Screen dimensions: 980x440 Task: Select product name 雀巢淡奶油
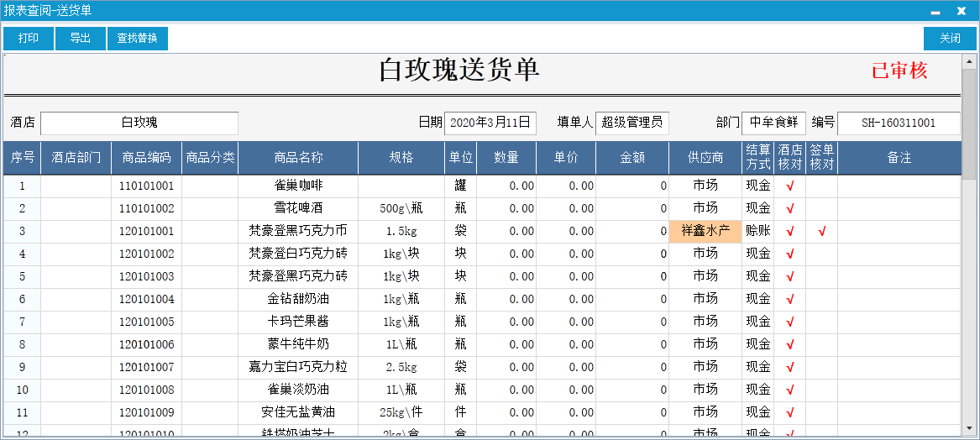pos(298,390)
